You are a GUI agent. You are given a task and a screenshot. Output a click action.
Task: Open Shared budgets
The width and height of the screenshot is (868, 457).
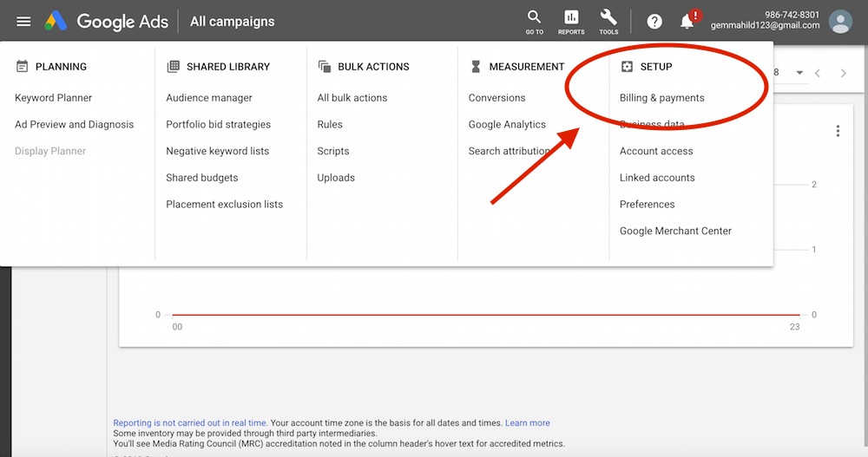click(x=201, y=178)
